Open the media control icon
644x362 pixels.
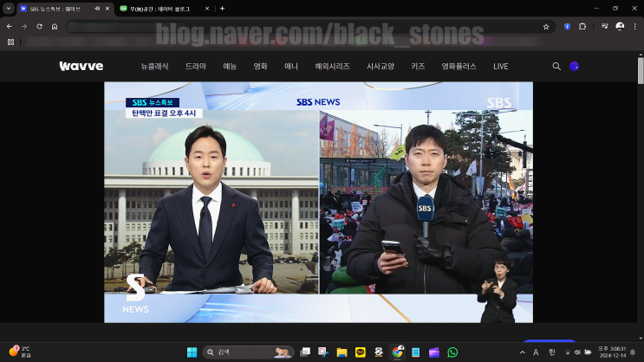(605, 26)
